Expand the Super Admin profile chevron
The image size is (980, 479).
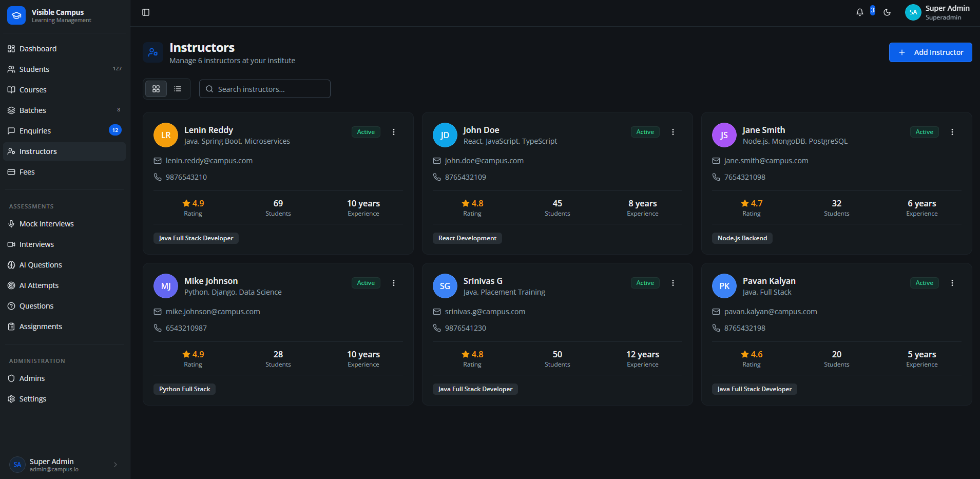coord(115,464)
